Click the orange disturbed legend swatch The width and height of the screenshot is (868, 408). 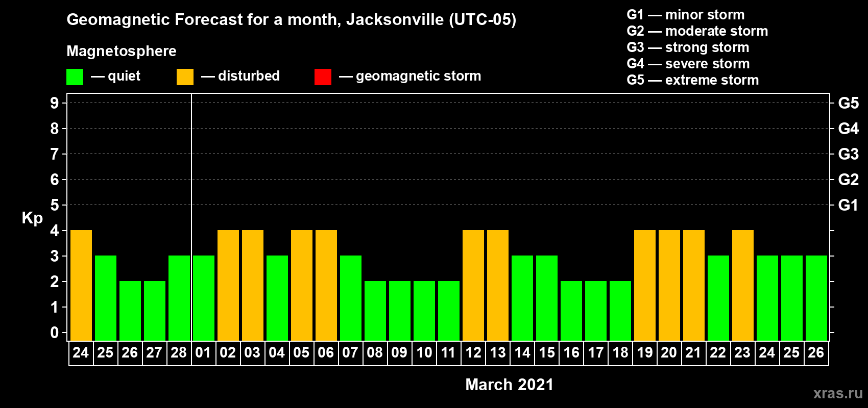[x=185, y=77]
